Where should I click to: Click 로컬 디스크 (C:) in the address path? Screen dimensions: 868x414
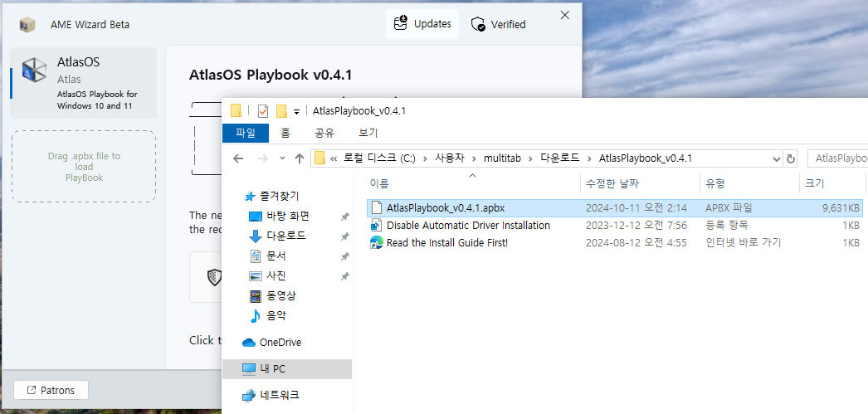click(x=380, y=158)
